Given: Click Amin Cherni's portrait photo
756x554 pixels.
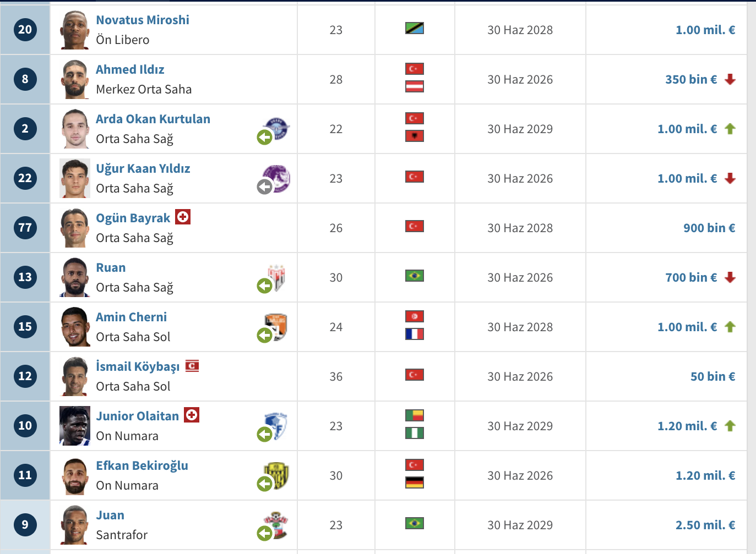Looking at the screenshot, I should 75,327.
